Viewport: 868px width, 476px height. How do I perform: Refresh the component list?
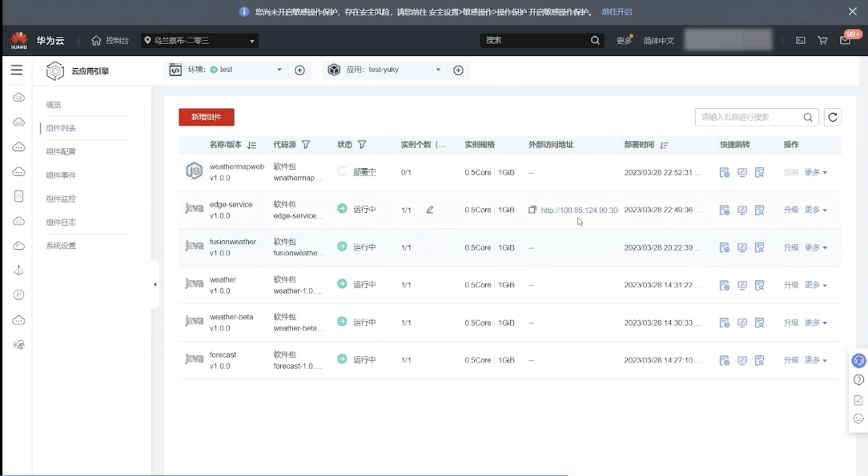pos(832,117)
